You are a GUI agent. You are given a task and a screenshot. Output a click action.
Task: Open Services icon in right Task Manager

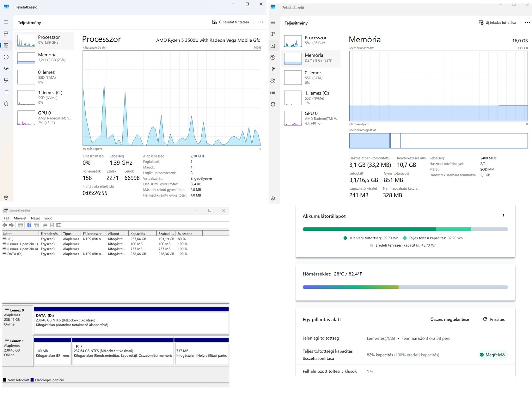click(273, 104)
